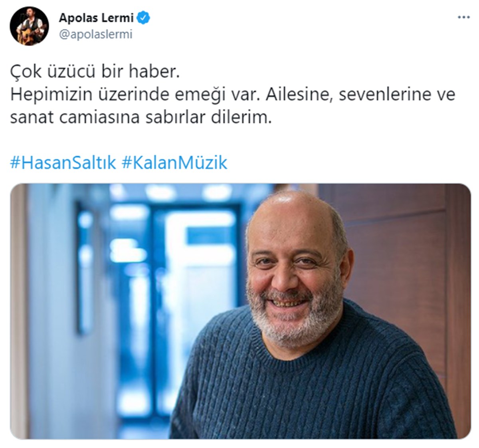This screenshot has width=479, height=448.
Task: Click the guitar player in the avatar
Action: click(x=30, y=27)
